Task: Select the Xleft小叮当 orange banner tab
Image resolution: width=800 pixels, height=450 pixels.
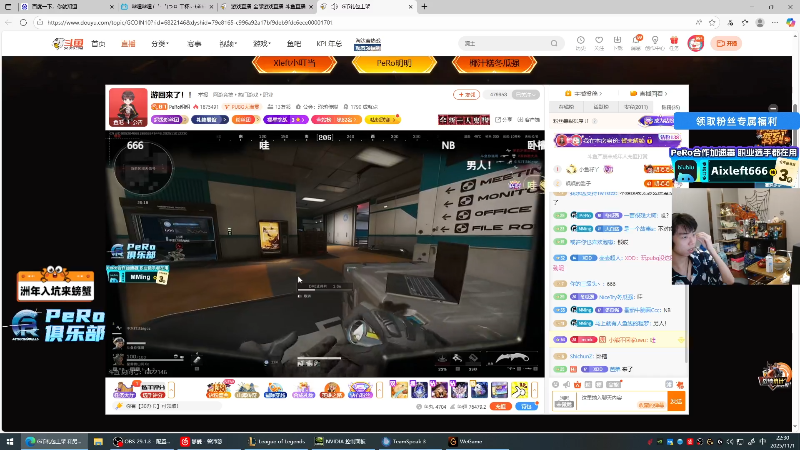Action: (294, 63)
